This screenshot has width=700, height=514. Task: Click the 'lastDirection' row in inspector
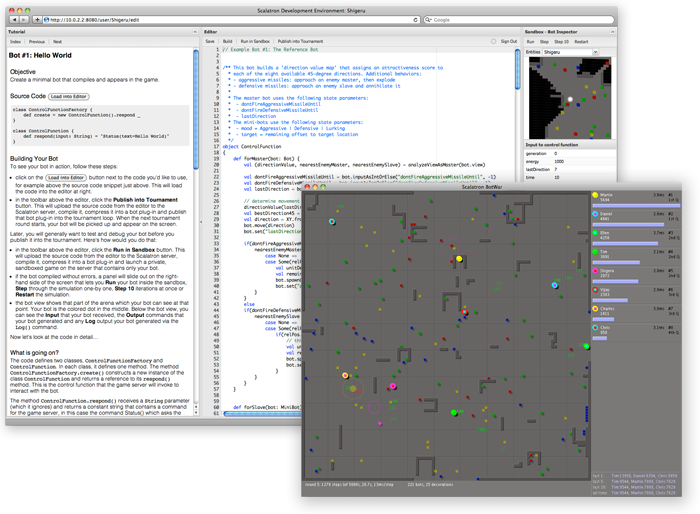tap(570, 170)
